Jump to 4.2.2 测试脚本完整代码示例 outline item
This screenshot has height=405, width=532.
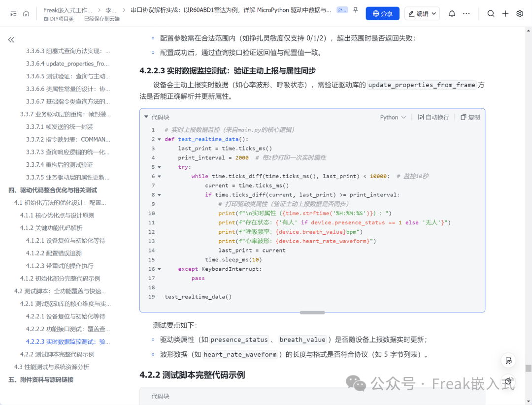(57, 354)
